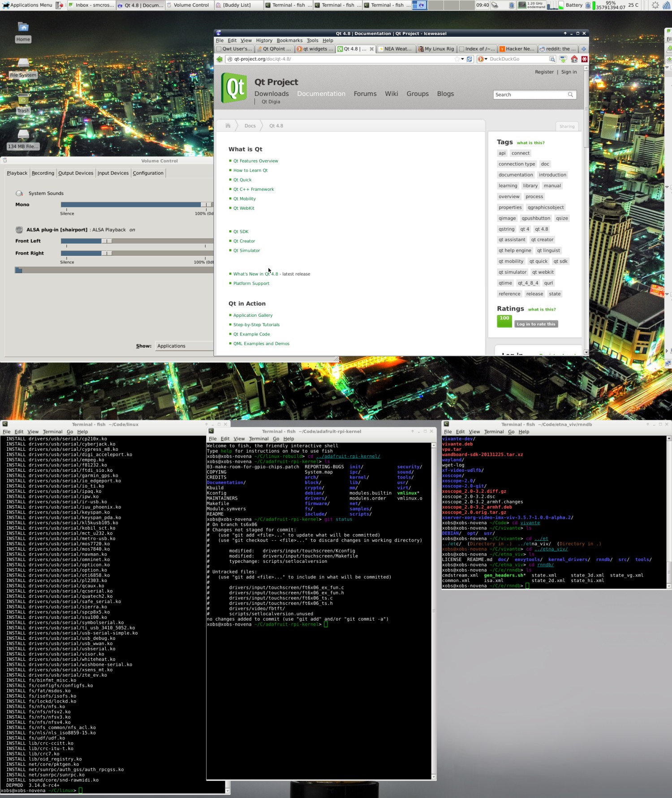Image resolution: width=672 pixels, height=798 pixels.
Task: Reload the Qt documentation page
Action: click(470, 59)
